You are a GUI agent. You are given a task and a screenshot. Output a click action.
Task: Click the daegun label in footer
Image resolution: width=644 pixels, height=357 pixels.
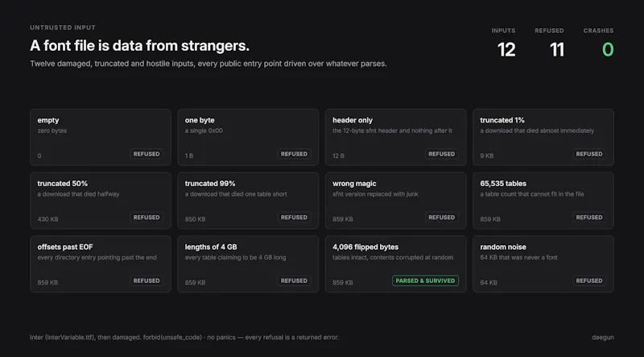pos(603,338)
